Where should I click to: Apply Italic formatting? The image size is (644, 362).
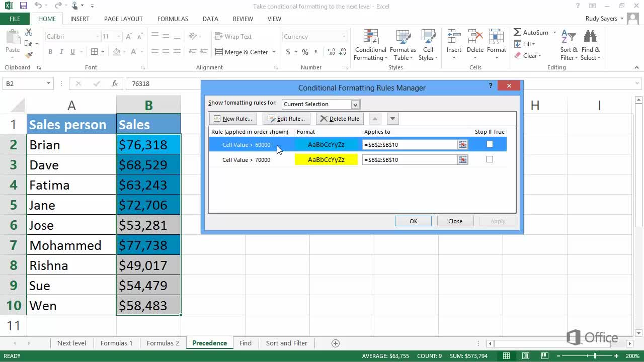(61, 52)
